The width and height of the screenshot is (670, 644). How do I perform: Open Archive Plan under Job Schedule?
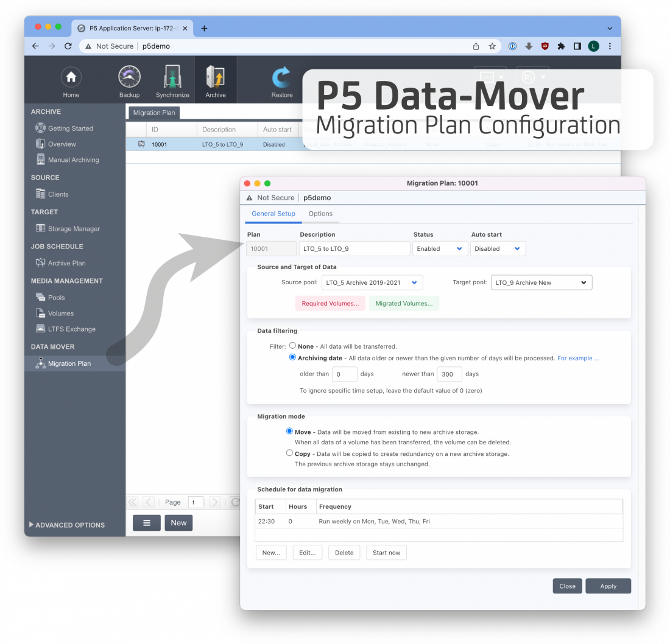coord(61,263)
